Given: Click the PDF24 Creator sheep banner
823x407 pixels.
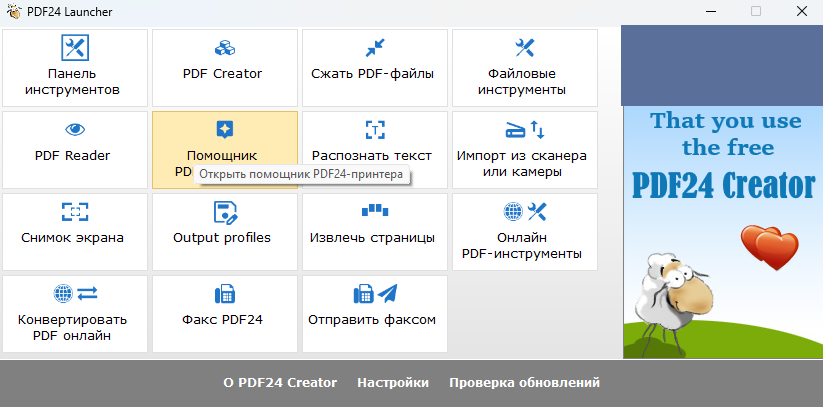Looking at the screenshot, I should click(x=723, y=232).
